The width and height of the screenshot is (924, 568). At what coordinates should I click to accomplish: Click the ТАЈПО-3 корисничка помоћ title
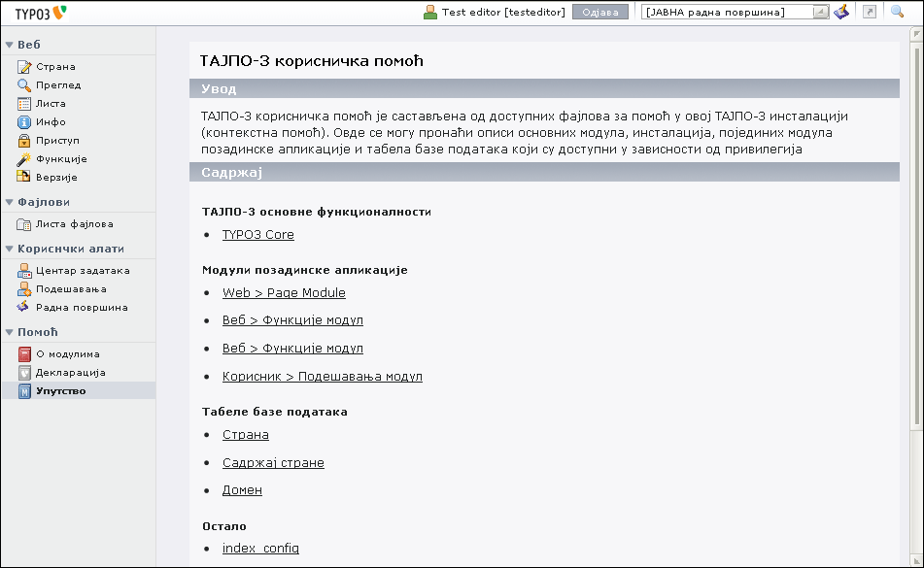pyautogui.click(x=312, y=60)
